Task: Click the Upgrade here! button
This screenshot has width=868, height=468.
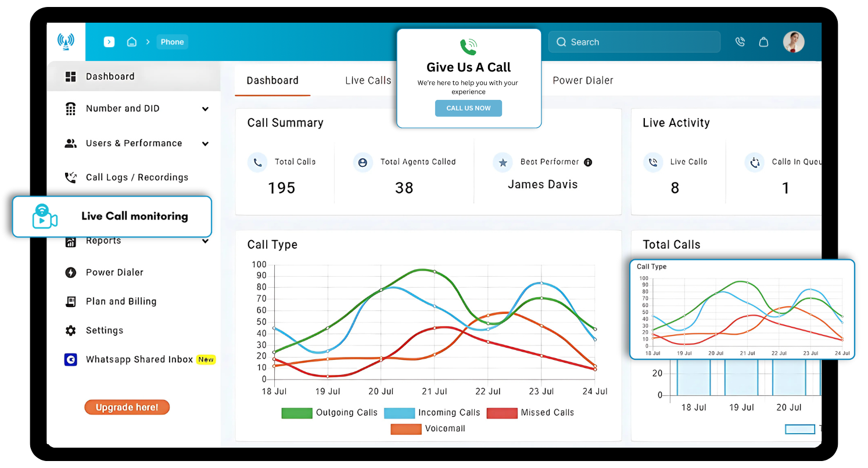Action: coord(127,407)
